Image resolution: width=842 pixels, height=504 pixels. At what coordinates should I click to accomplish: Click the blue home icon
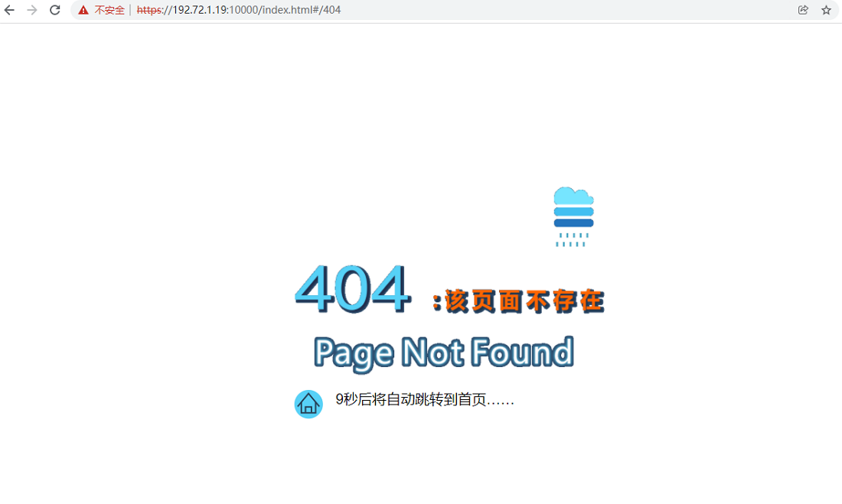[308, 404]
